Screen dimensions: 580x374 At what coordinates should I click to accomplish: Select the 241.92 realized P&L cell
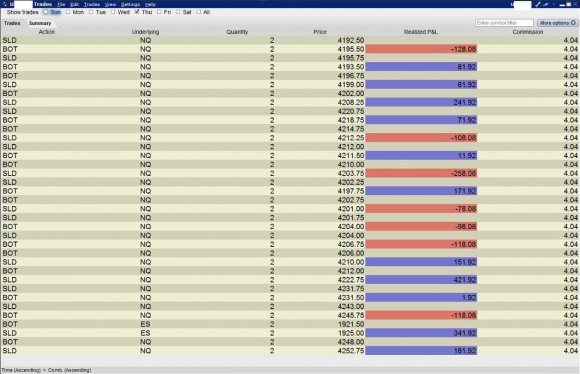421,102
